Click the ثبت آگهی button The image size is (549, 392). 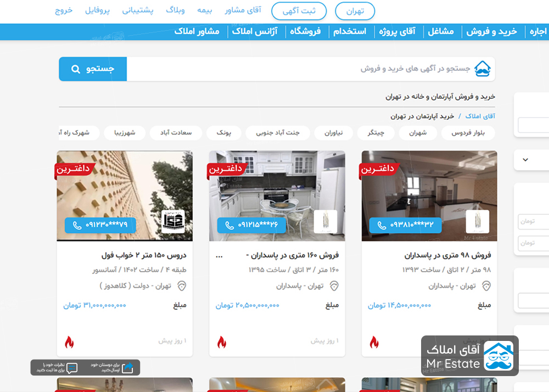tap(299, 11)
